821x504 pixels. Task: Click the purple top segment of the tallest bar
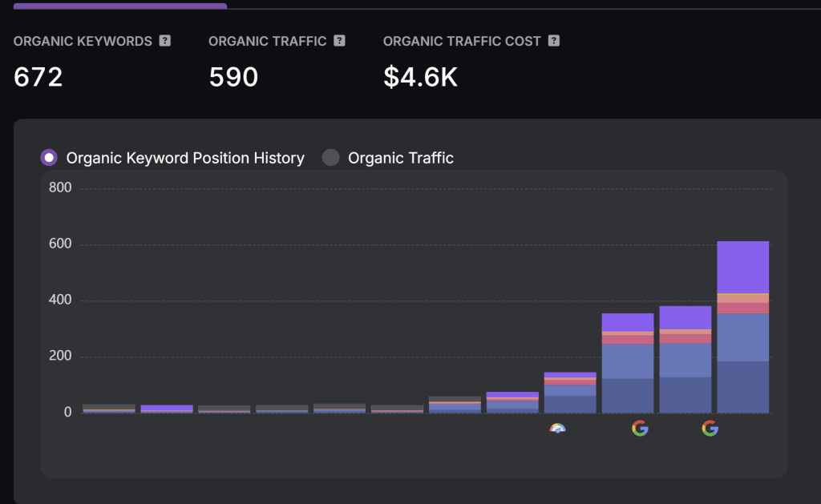pos(742,267)
